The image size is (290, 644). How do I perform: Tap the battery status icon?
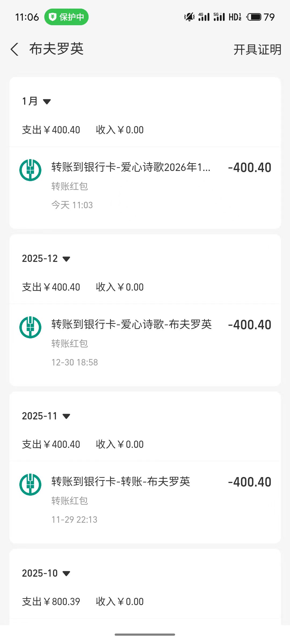tap(254, 17)
